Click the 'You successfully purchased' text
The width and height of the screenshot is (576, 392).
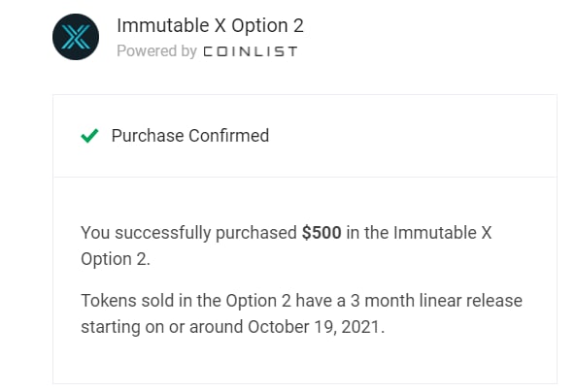tap(188, 233)
